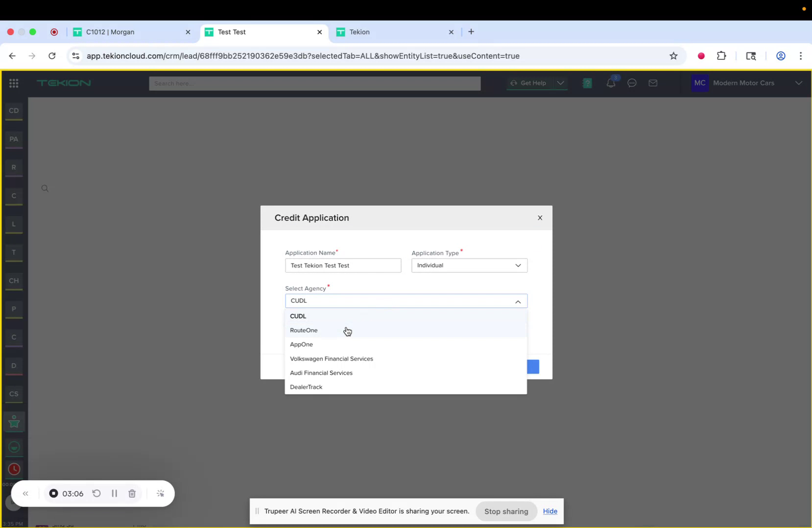Expand the Get Help chevron

click(x=561, y=83)
